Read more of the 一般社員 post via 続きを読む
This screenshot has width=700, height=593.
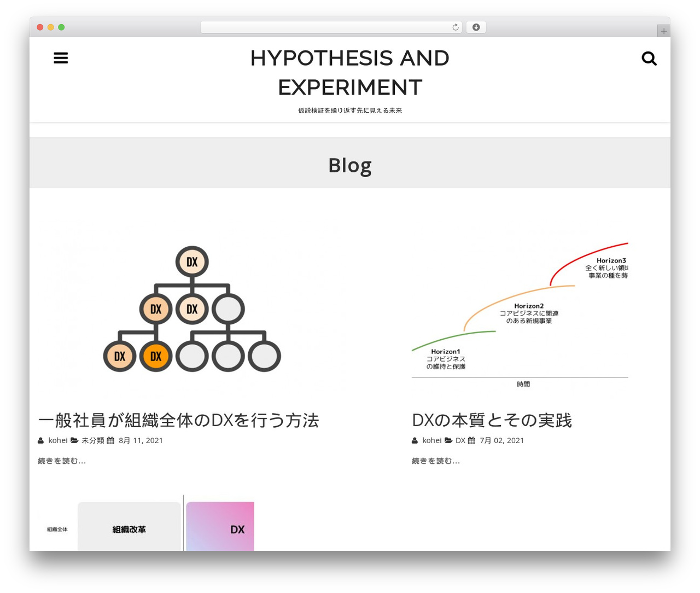click(62, 461)
